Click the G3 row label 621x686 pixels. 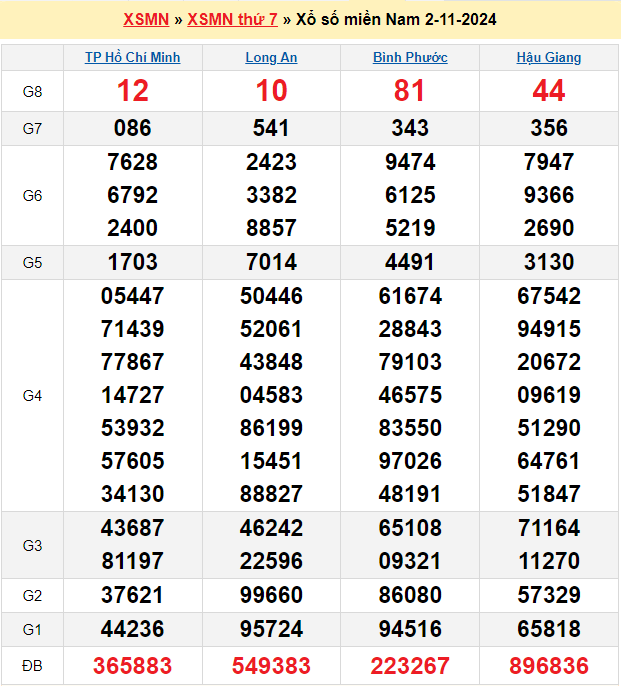32,545
